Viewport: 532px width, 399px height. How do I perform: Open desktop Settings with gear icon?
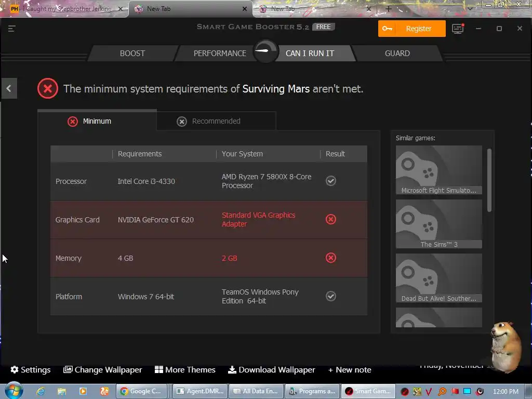pyautogui.click(x=30, y=369)
